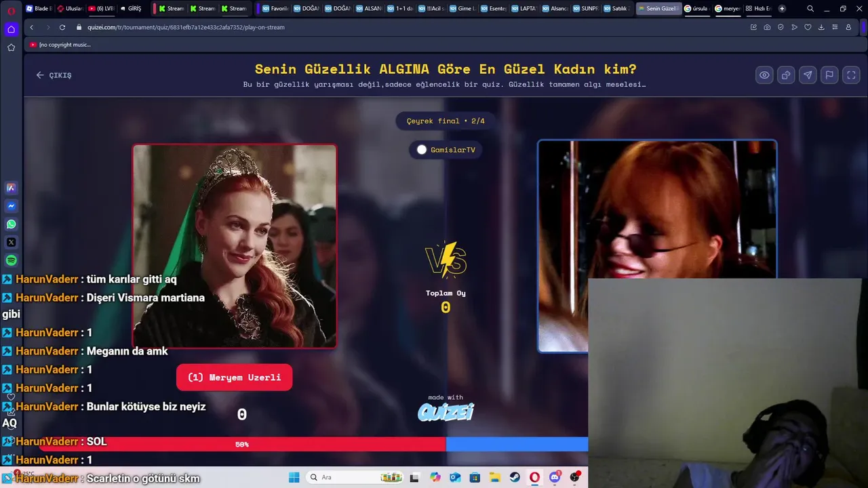
Task: Open File Explorer from the taskbar
Action: (495, 477)
